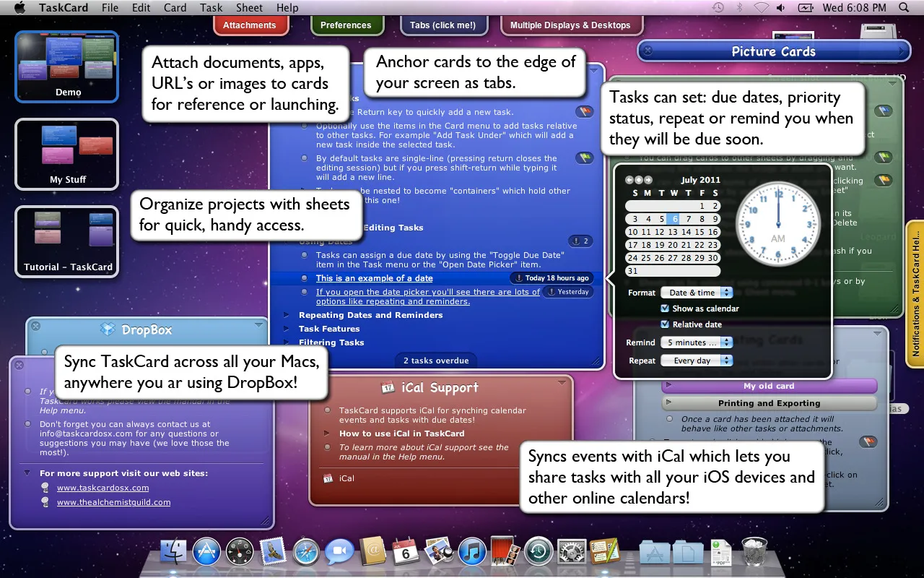Select the My Stuff sheet thumbnail

[x=67, y=154]
